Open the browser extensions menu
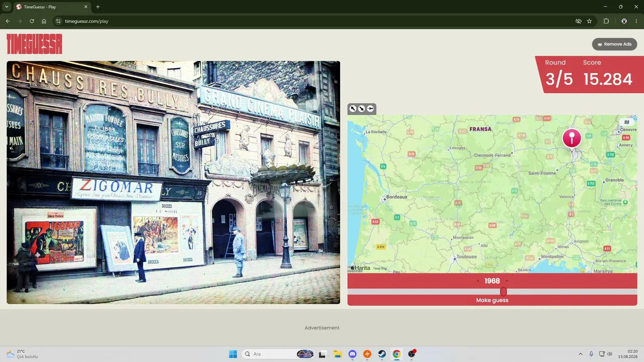The image size is (644, 362). click(606, 21)
